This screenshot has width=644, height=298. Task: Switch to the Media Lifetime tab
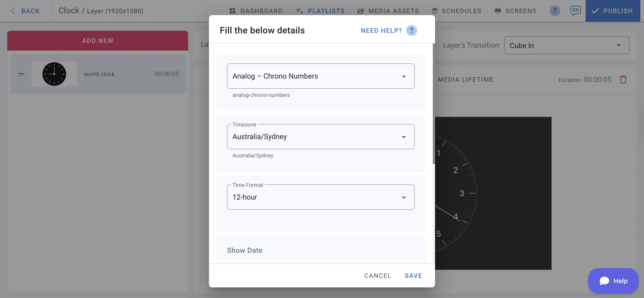coord(466,80)
